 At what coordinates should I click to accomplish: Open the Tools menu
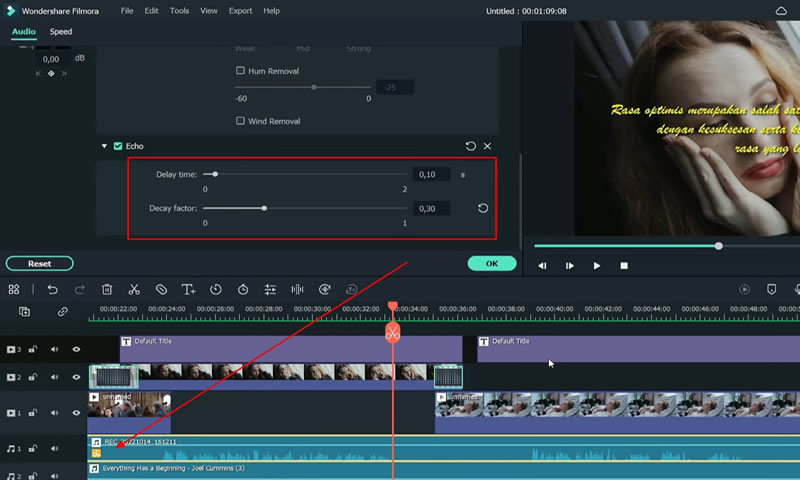pos(179,11)
